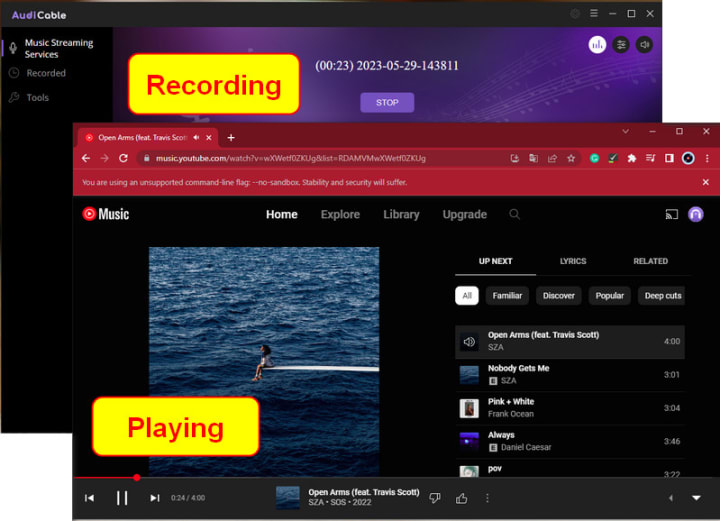Image resolution: width=720 pixels, height=521 pixels.
Task: Open the Extensions puzzle icon
Action: point(632,158)
